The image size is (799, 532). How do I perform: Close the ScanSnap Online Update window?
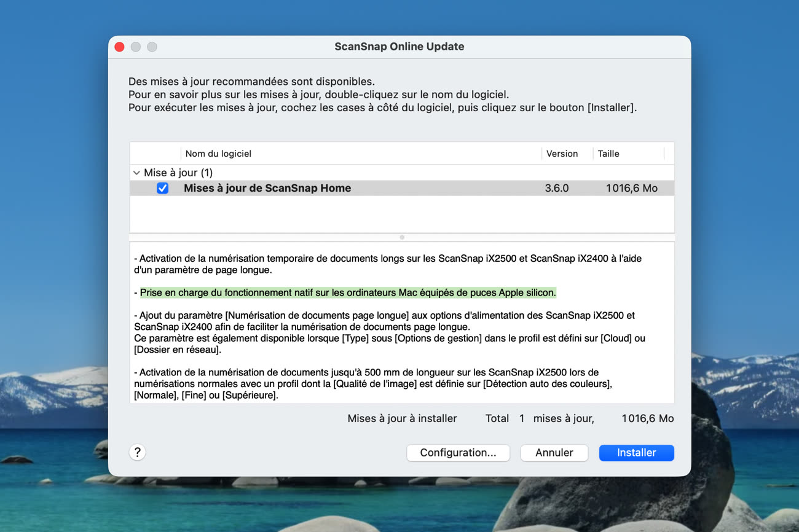(120, 47)
